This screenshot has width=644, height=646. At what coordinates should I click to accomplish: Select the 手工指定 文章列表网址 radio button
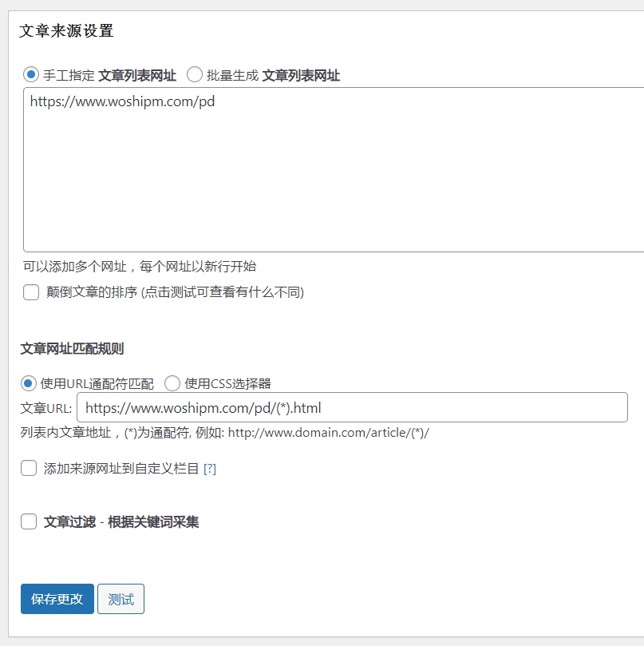31,75
